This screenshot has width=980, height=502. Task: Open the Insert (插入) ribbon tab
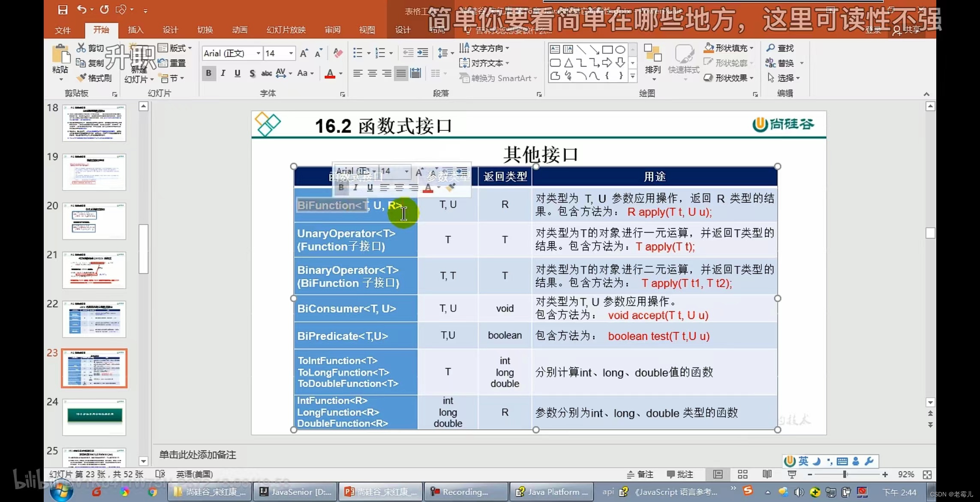click(x=135, y=30)
